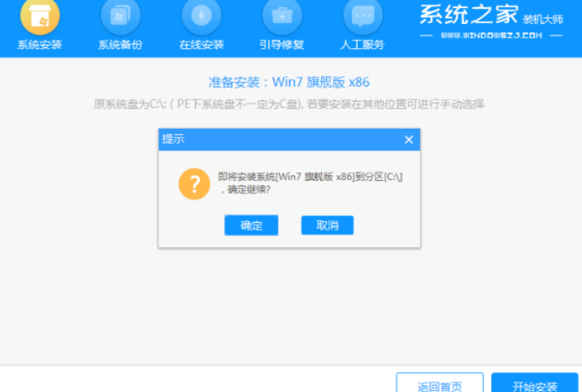The height and width of the screenshot is (392, 582).
Task: Switch to the 引导修复 tab label
Action: point(282,45)
